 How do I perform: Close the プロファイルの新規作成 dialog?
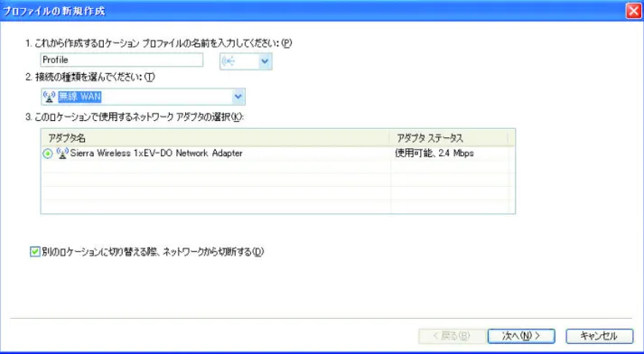point(633,11)
